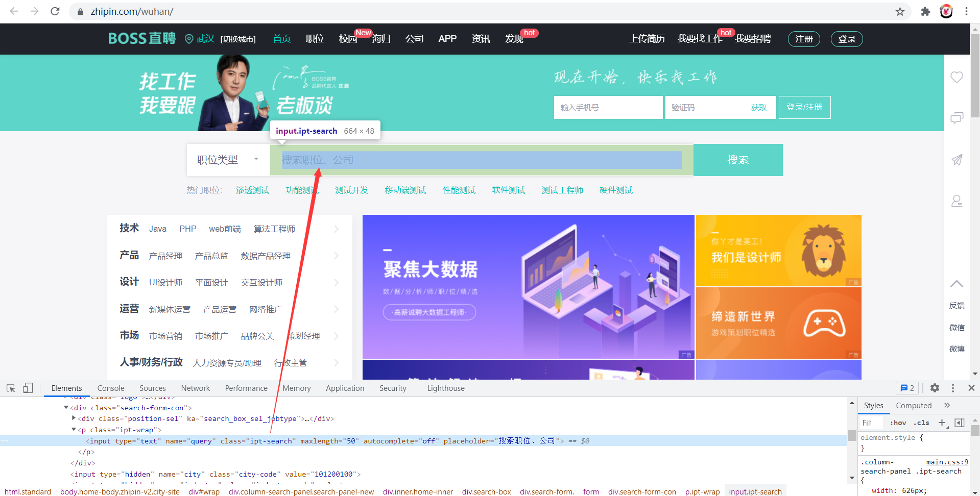Open the Lighthouse tab
The height and width of the screenshot is (496, 980).
[x=446, y=388]
